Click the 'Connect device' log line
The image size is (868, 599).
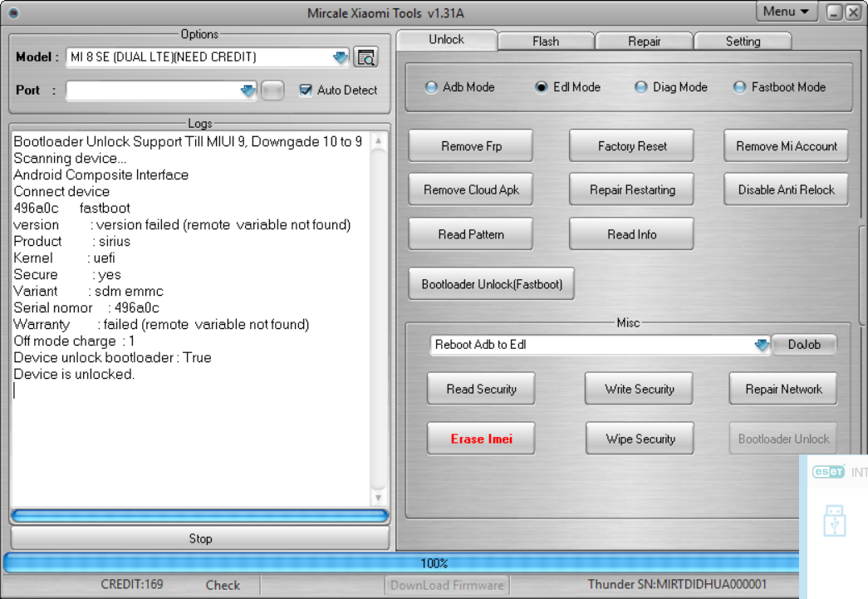tap(61, 192)
